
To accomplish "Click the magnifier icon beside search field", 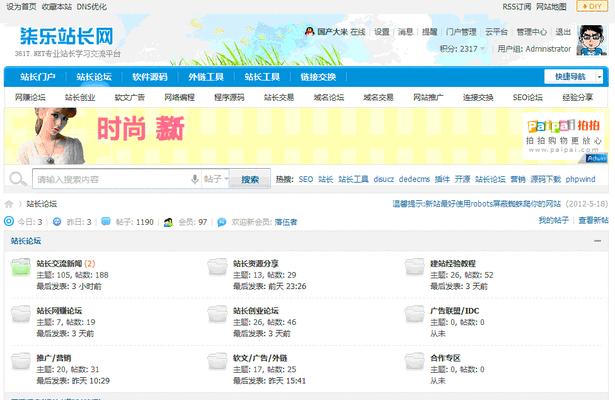I will [19, 180].
